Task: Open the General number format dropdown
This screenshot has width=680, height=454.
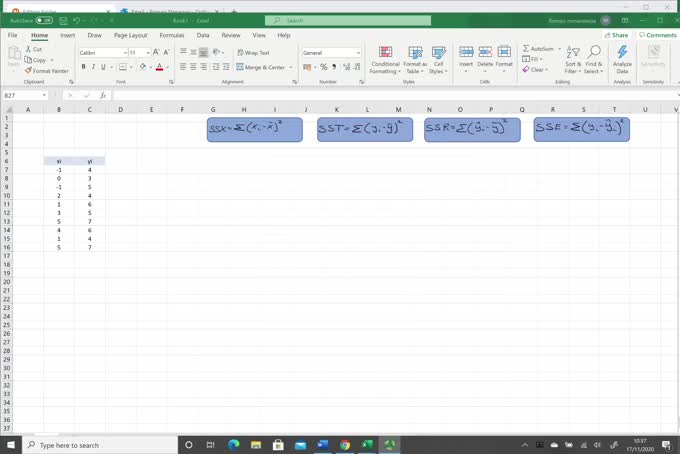Action: (x=358, y=52)
